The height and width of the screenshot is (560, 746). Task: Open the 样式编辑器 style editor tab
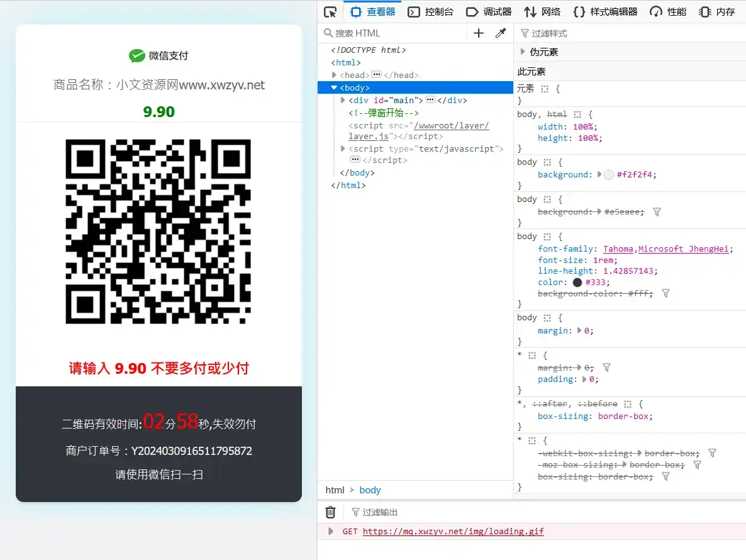coord(605,12)
